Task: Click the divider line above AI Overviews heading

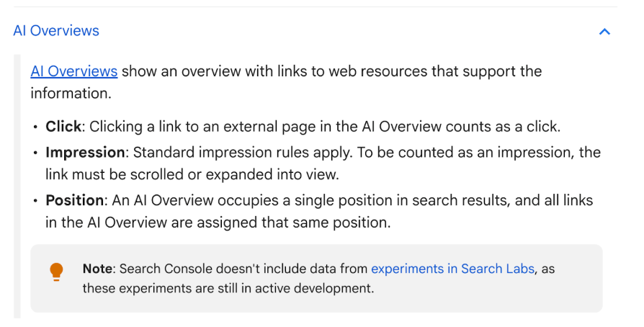Action: (x=316, y=6)
